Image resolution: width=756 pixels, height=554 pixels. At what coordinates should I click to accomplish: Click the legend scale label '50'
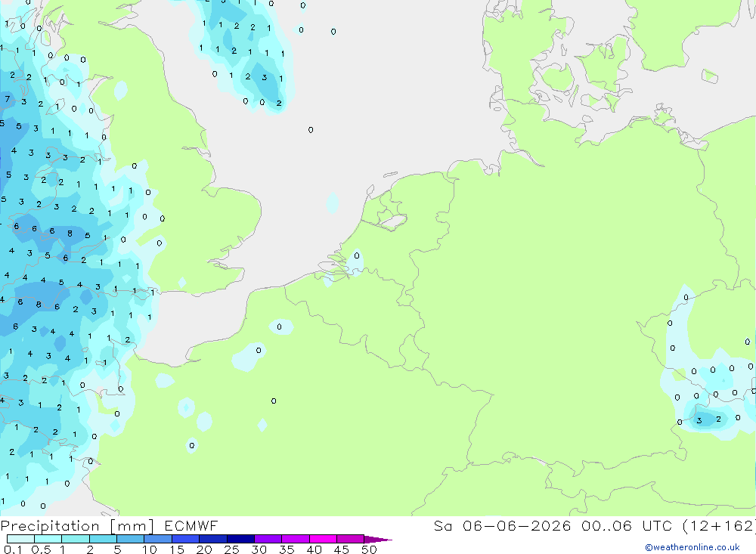[x=369, y=549]
